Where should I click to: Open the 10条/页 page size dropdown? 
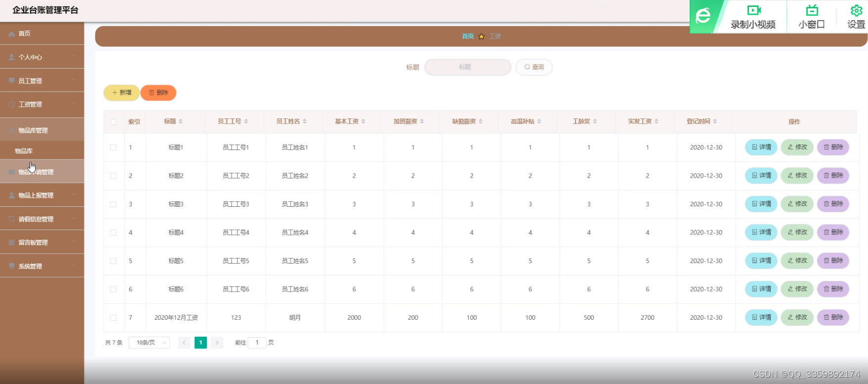[x=149, y=343]
